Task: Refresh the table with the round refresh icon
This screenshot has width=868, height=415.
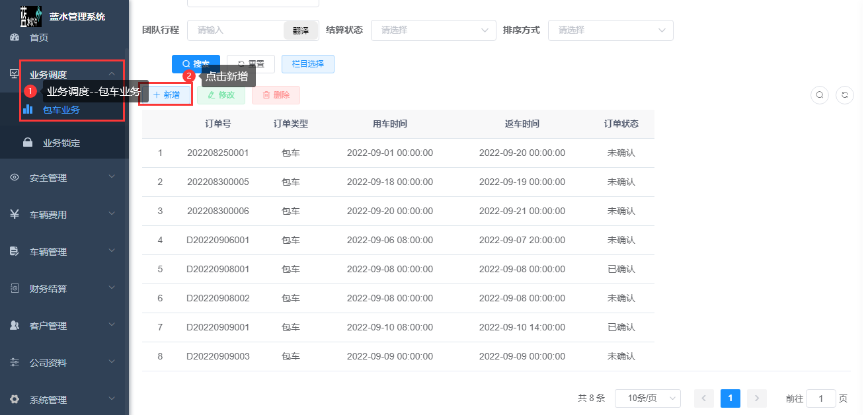Action: 845,95
